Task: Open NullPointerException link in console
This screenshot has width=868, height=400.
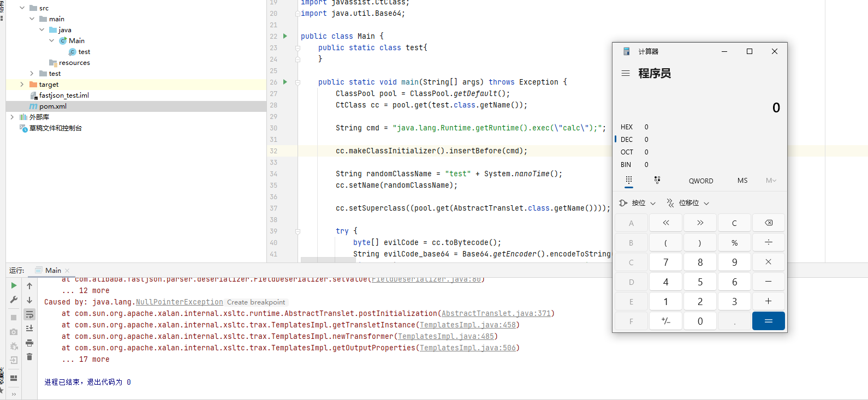Action: [x=179, y=302]
